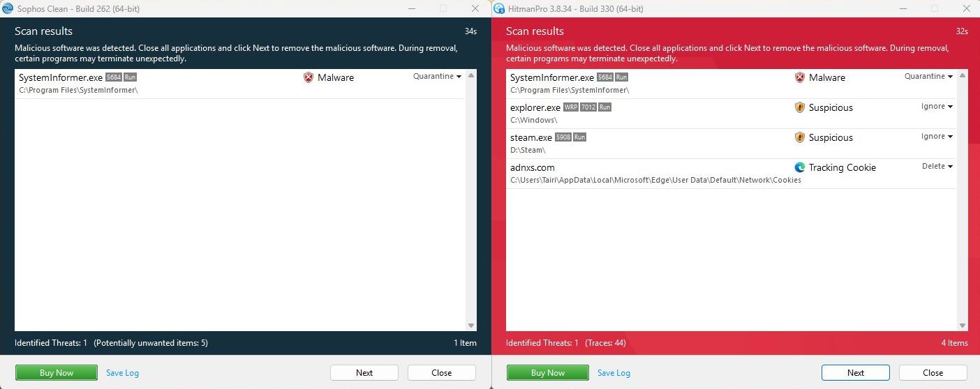Click scroll up arrow in HitmanPro list

(963, 75)
